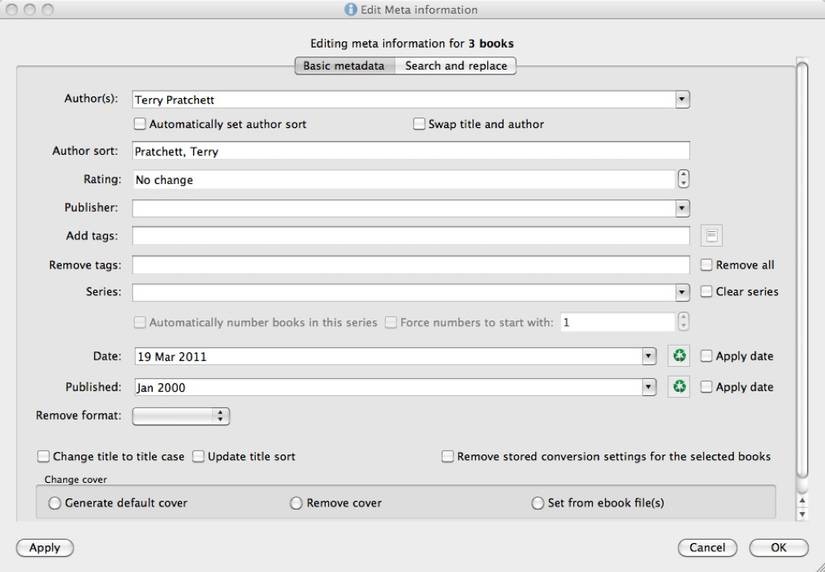The image size is (825, 572).
Task: Check Apply date beside the Date field
Action: (706, 356)
